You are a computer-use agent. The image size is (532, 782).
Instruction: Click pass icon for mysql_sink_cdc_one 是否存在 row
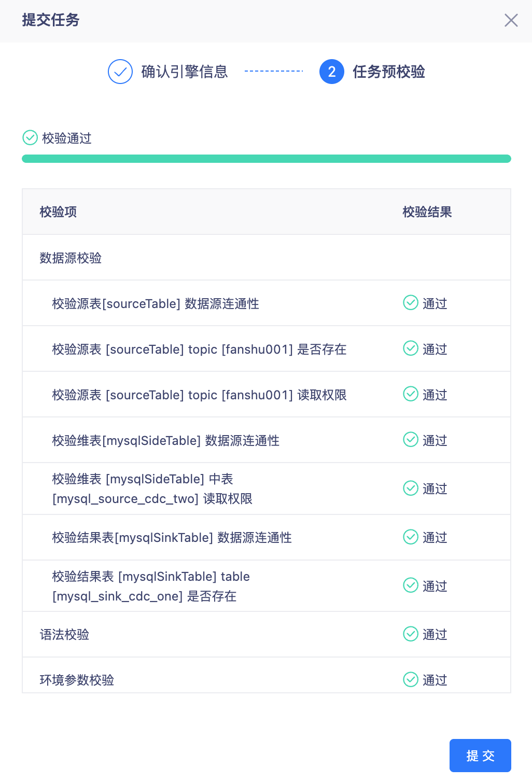(411, 585)
